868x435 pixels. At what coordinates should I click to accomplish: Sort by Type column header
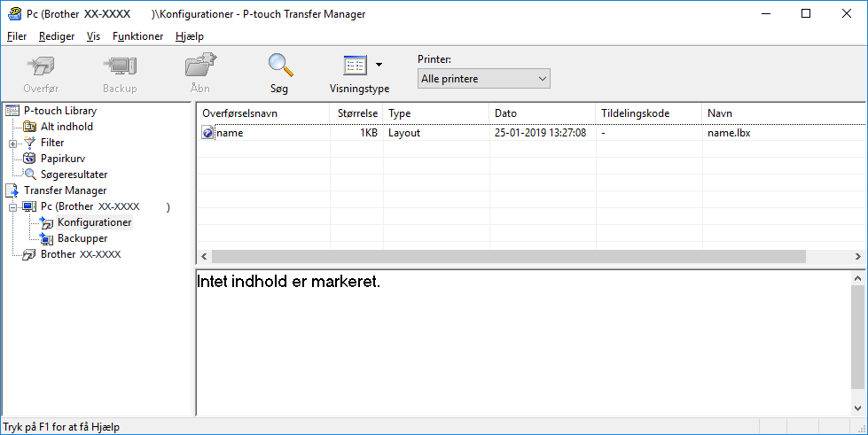pos(435,113)
